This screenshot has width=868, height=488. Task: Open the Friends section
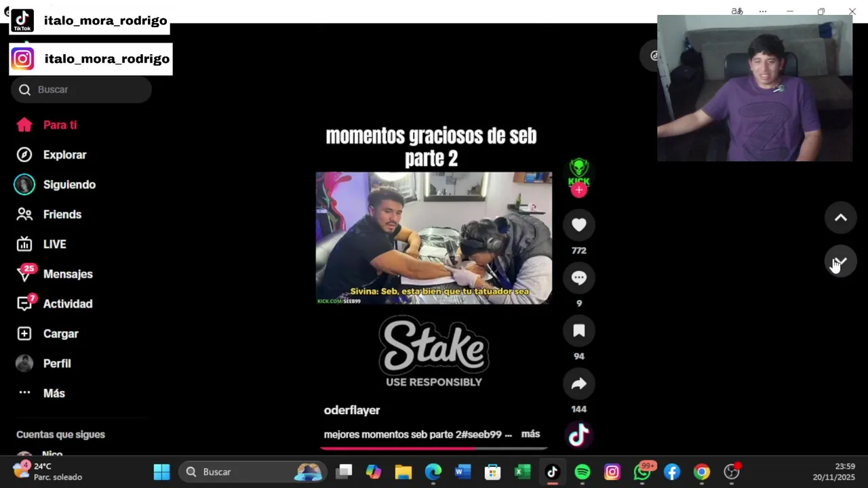point(49,214)
